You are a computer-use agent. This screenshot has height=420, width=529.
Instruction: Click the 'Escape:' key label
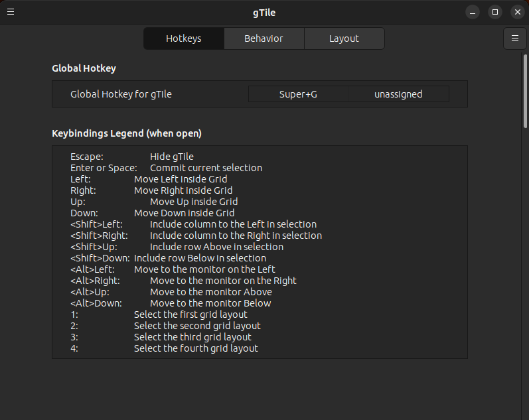click(87, 157)
